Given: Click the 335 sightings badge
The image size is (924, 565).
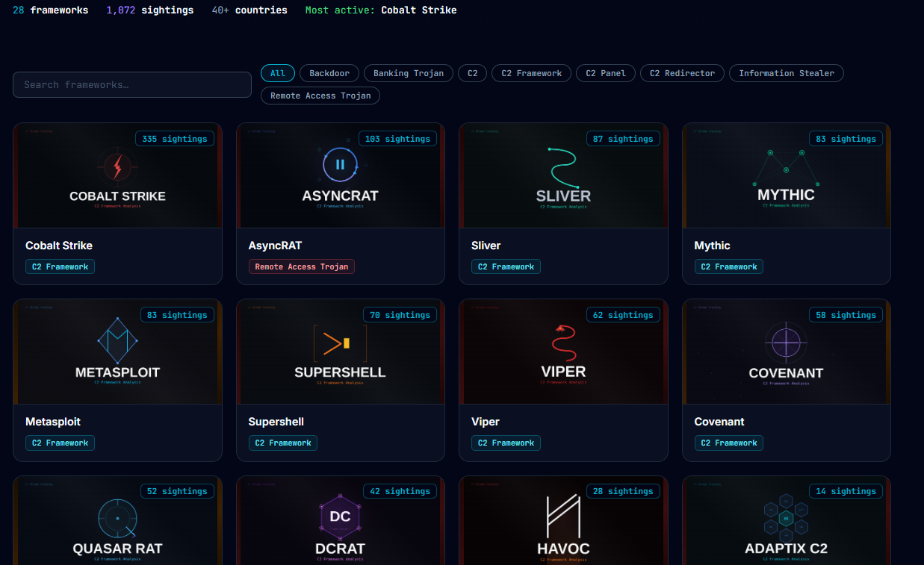Looking at the screenshot, I should [175, 139].
